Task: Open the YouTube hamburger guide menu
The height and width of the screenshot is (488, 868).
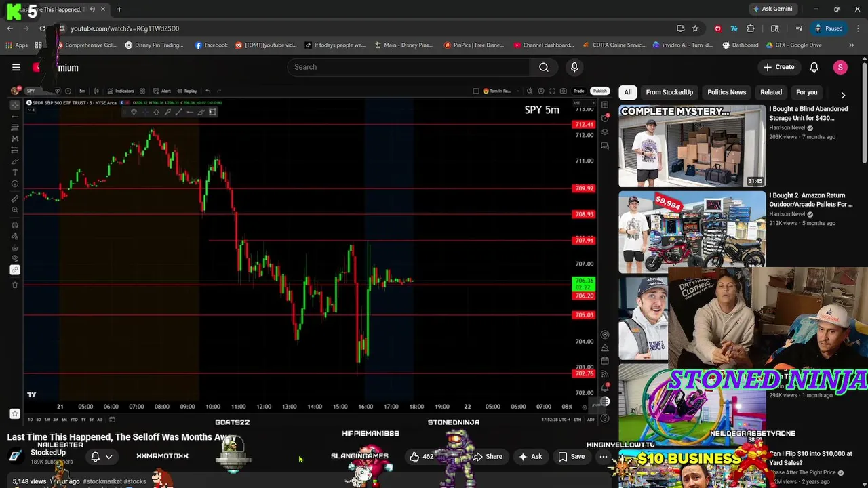Action: click(16, 67)
